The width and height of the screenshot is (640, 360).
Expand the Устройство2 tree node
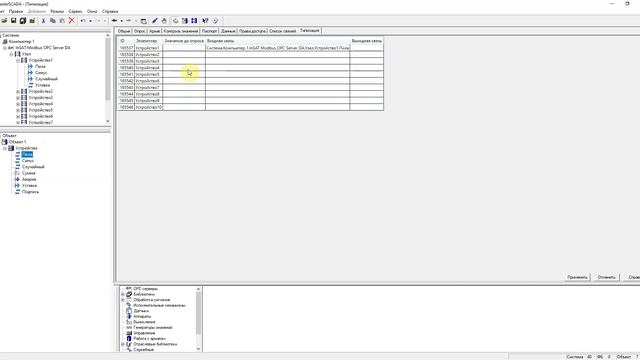point(18,91)
